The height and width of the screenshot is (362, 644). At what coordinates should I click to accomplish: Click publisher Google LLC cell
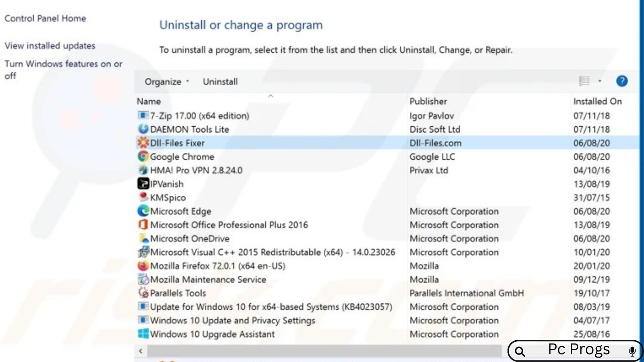coord(432,156)
